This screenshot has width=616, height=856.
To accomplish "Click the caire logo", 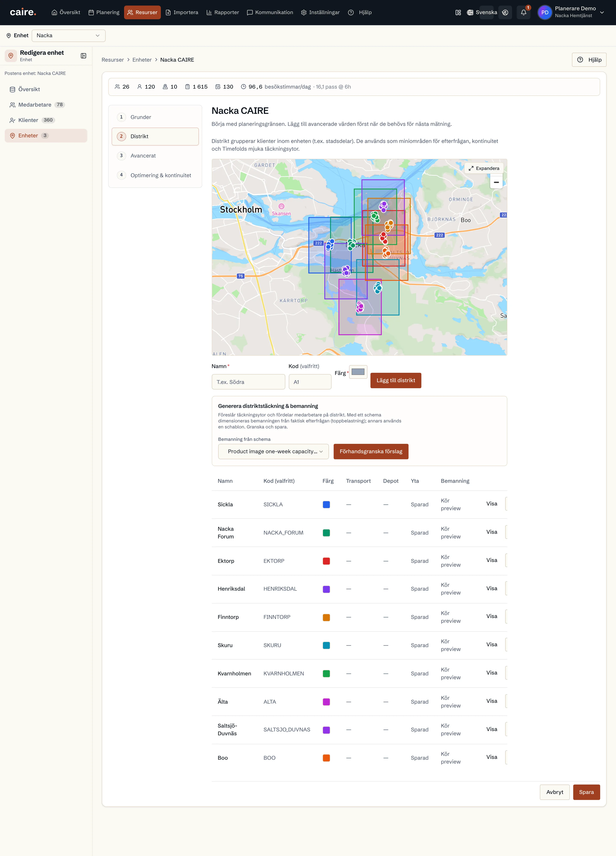I will [23, 12].
